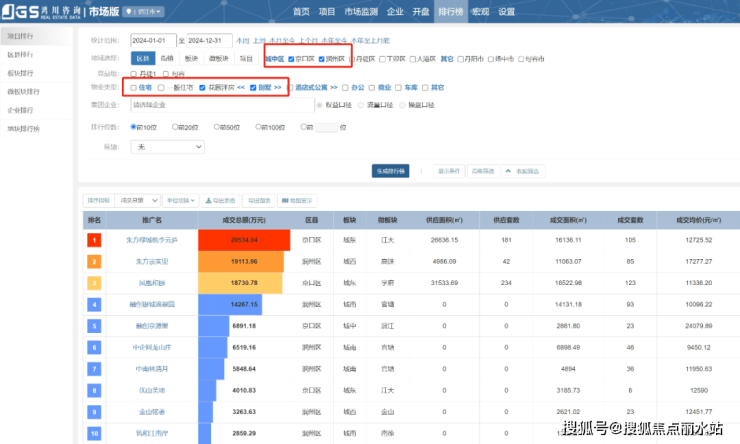Select the 前100位 ranking radio button

(x=258, y=127)
